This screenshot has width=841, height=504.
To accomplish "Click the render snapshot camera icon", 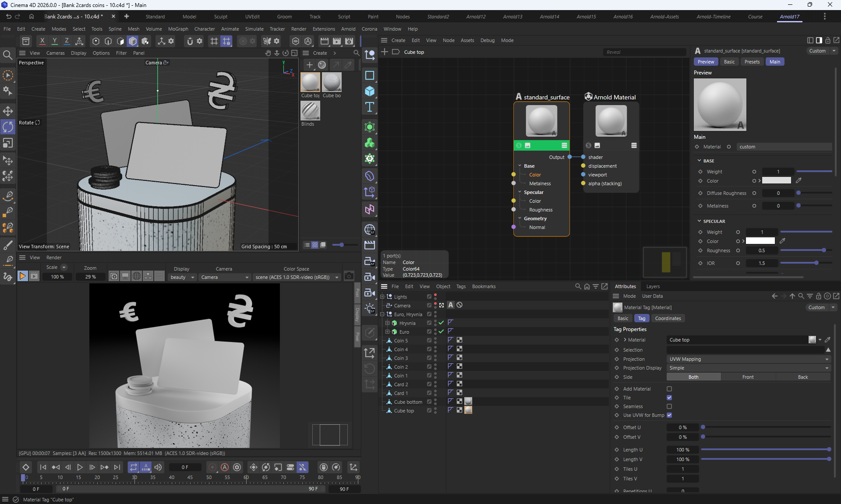I will point(349,276).
